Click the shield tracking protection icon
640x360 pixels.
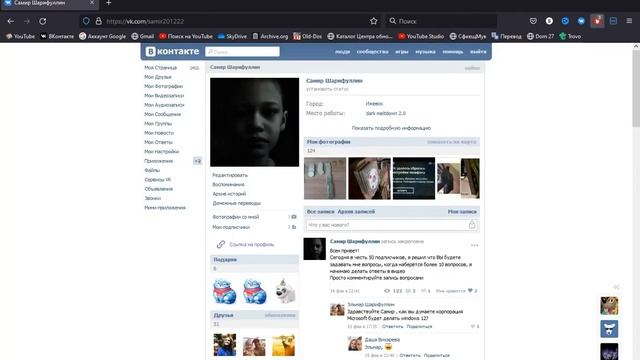(x=86, y=21)
